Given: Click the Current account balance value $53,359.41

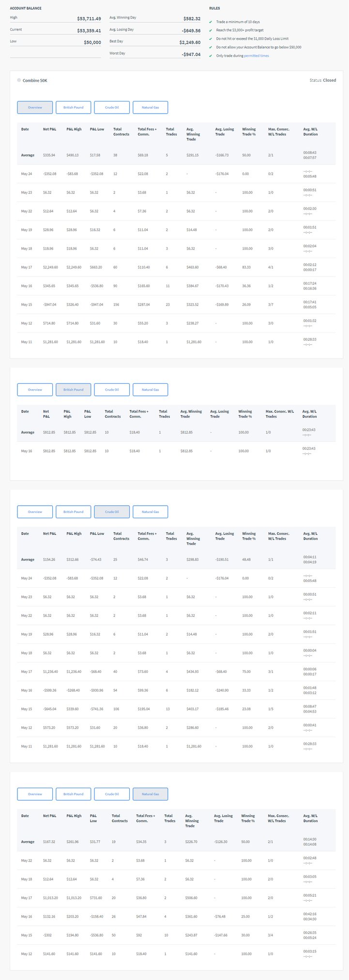Looking at the screenshot, I should [x=89, y=30].
